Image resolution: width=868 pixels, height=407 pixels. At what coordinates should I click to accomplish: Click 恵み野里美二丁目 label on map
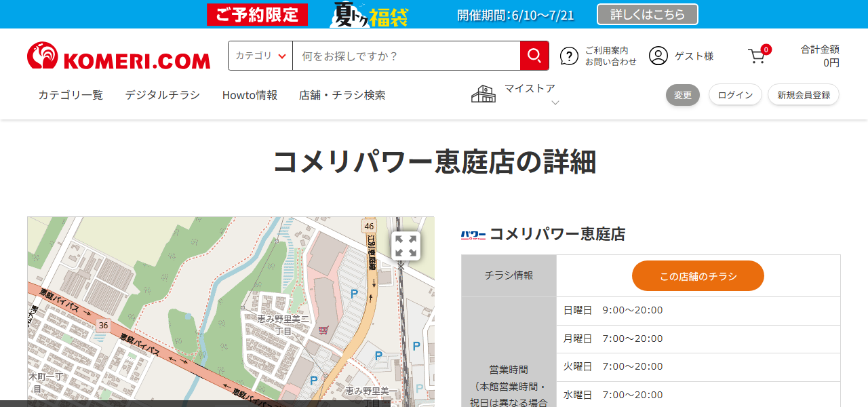[283, 324]
